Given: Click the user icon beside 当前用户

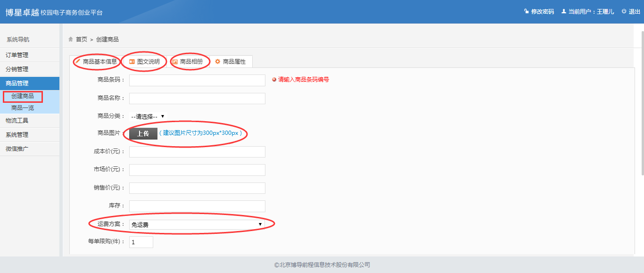Looking at the screenshot, I should [563, 11].
